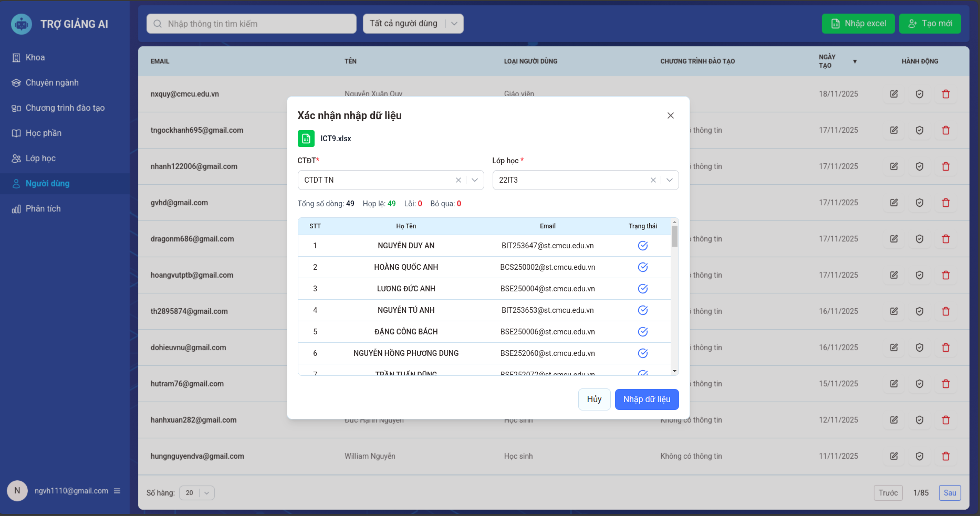Click the ICT9.xlsx green file icon
This screenshot has height=516, width=980.
coord(306,139)
